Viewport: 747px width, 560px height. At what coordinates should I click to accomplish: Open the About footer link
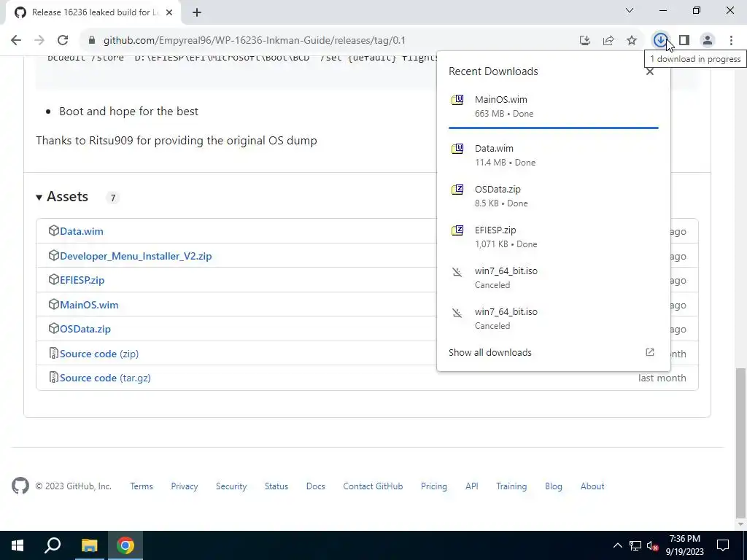(x=592, y=486)
